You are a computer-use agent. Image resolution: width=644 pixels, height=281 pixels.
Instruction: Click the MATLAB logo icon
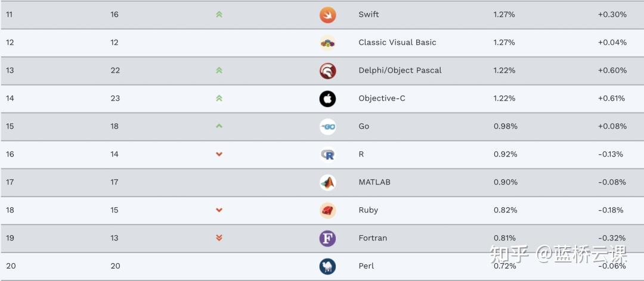point(327,183)
